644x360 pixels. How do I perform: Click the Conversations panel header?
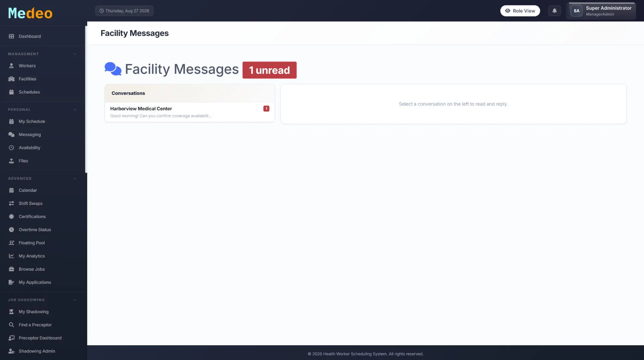(190, 93)
